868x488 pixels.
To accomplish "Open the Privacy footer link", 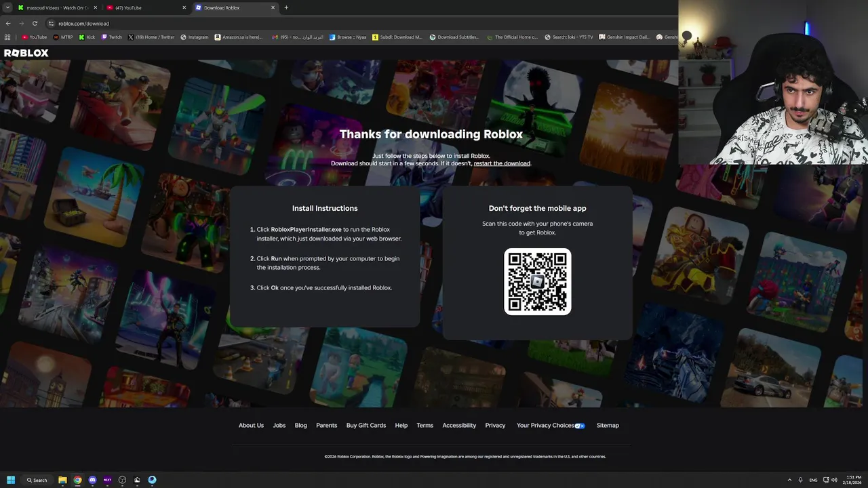I will [x=495, y=426].
